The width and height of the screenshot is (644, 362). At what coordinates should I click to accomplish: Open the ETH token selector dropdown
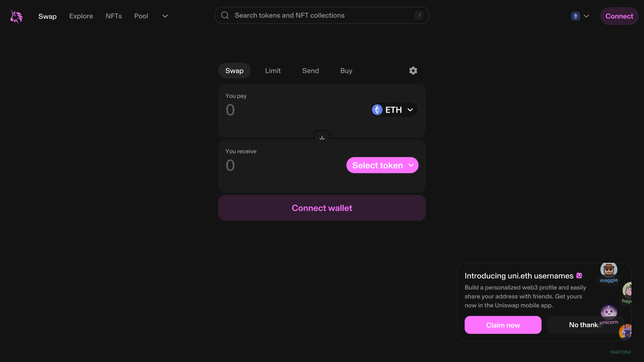394,110
